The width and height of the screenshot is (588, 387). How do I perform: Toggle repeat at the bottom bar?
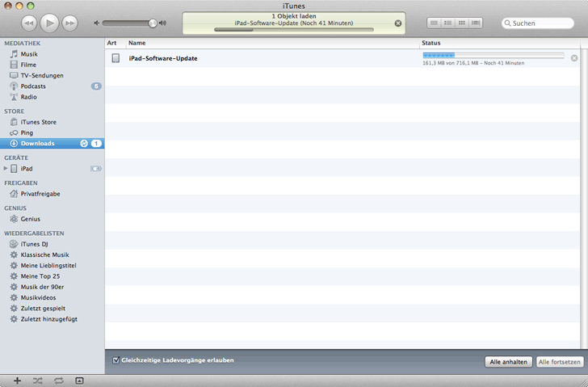tap(58, 381)
